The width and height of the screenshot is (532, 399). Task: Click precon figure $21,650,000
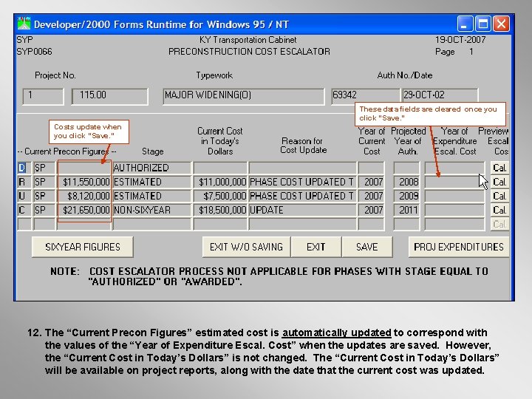84,211
